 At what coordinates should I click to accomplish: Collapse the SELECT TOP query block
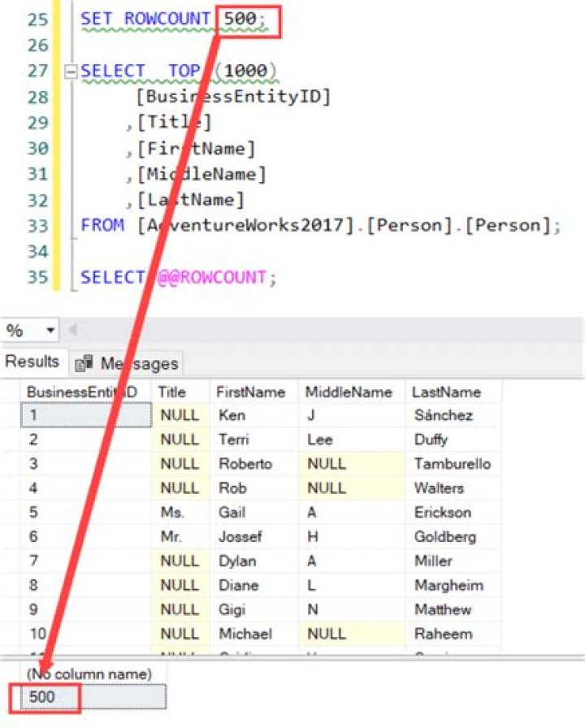coord(71,71)
